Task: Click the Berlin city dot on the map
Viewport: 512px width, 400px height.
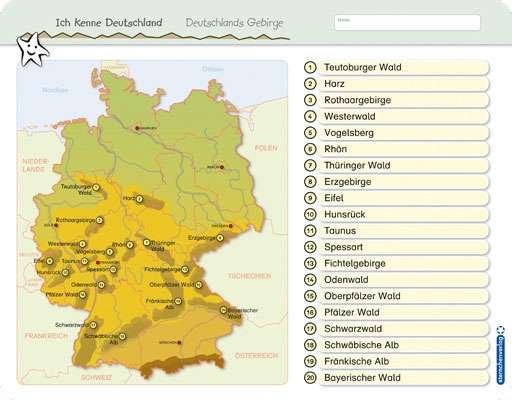Action: (222, 167)
